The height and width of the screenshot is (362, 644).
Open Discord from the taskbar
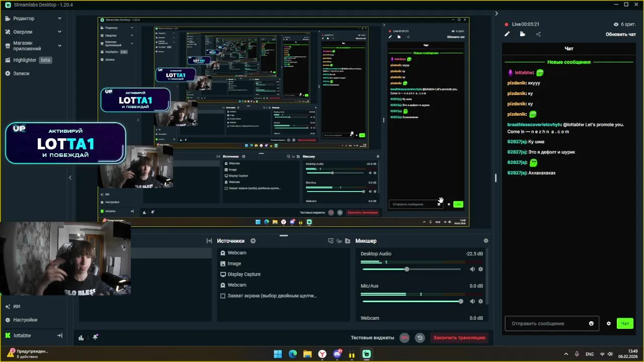pos(337,354)
